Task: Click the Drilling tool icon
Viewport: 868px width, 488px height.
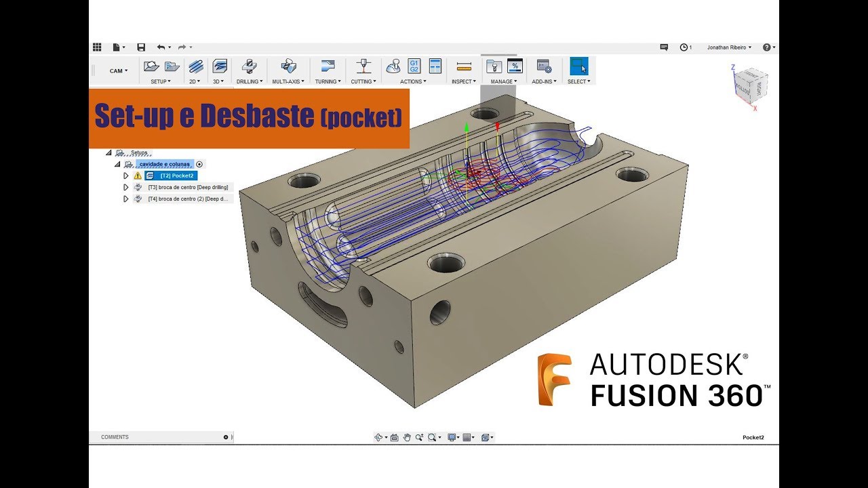Action: point(249,66)
